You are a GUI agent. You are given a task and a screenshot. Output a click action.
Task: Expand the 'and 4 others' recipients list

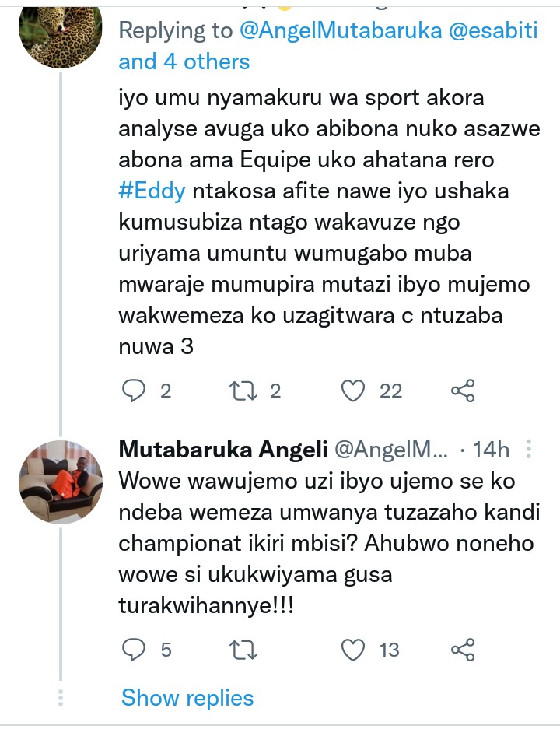[184, 61]
